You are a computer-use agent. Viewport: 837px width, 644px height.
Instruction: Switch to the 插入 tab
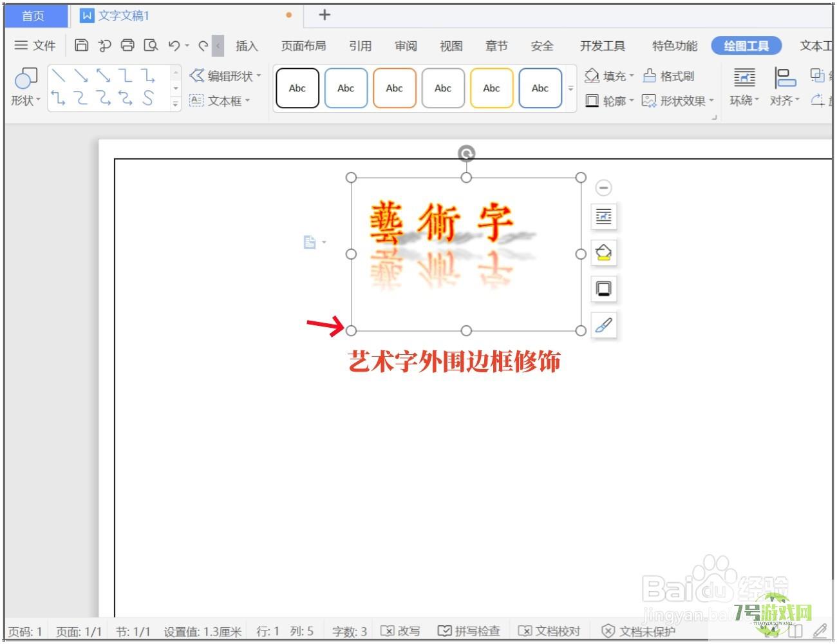pos(247,46)
